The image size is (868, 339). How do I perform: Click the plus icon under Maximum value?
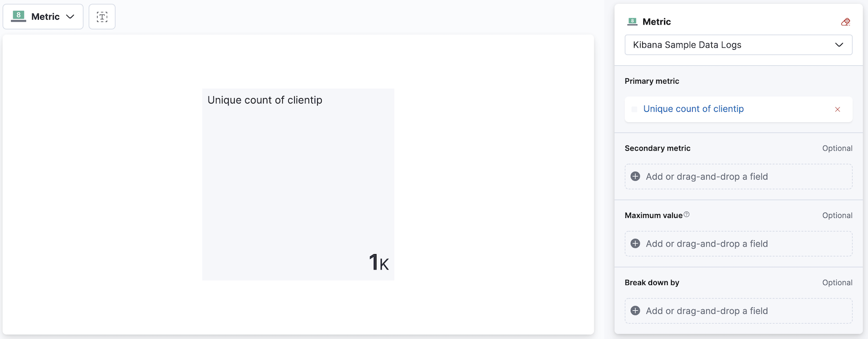[x=635, y=244]
